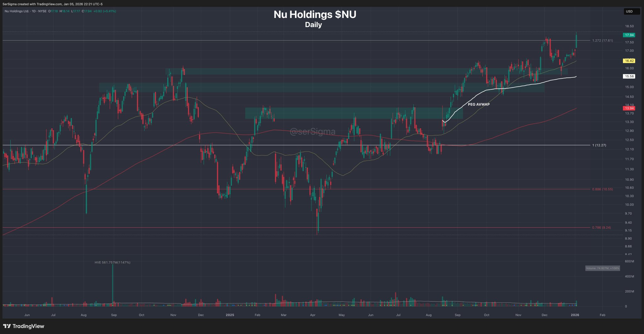The width and height of the screenshot is (644, 334).
Task: Click the green 17.94 current price tag
Action: (x=629, y=35)
